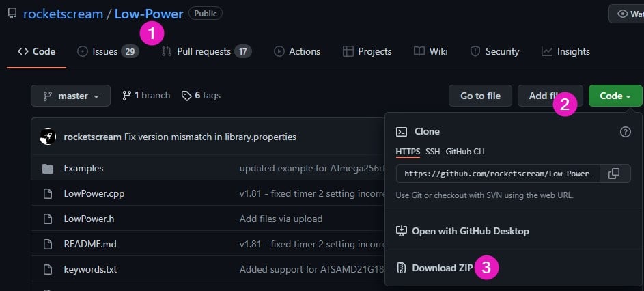
Task: Click the README.md file icon
Action: [48, 244]
